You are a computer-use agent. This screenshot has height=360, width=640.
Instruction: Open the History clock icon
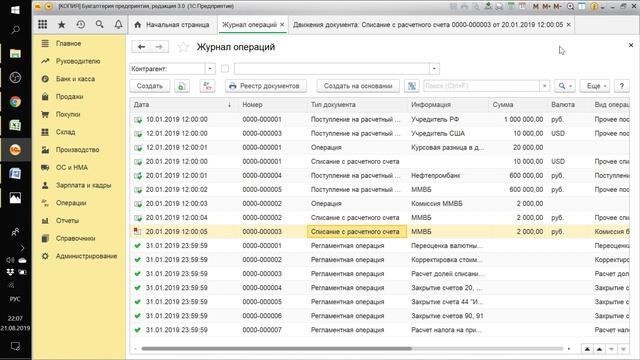[81, 24]
